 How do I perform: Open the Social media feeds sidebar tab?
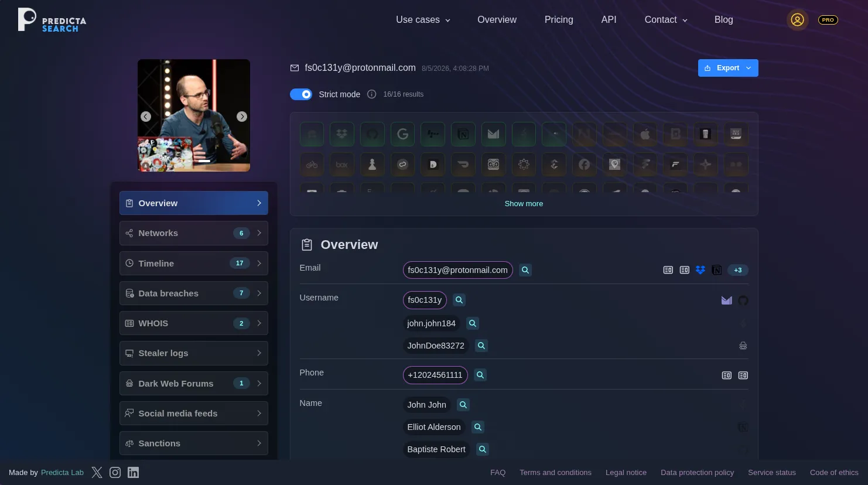[194, 414]
